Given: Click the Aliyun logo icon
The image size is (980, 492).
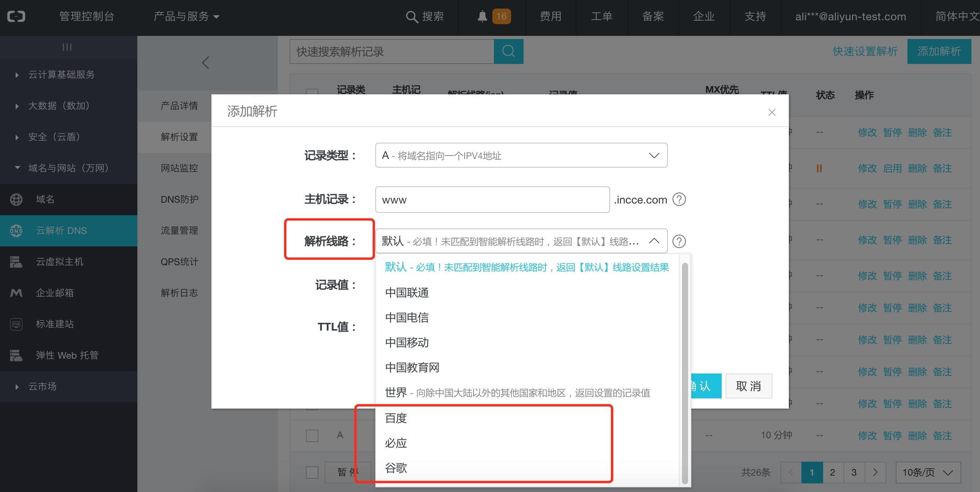Looking at the screenshot, I should 16,16.
